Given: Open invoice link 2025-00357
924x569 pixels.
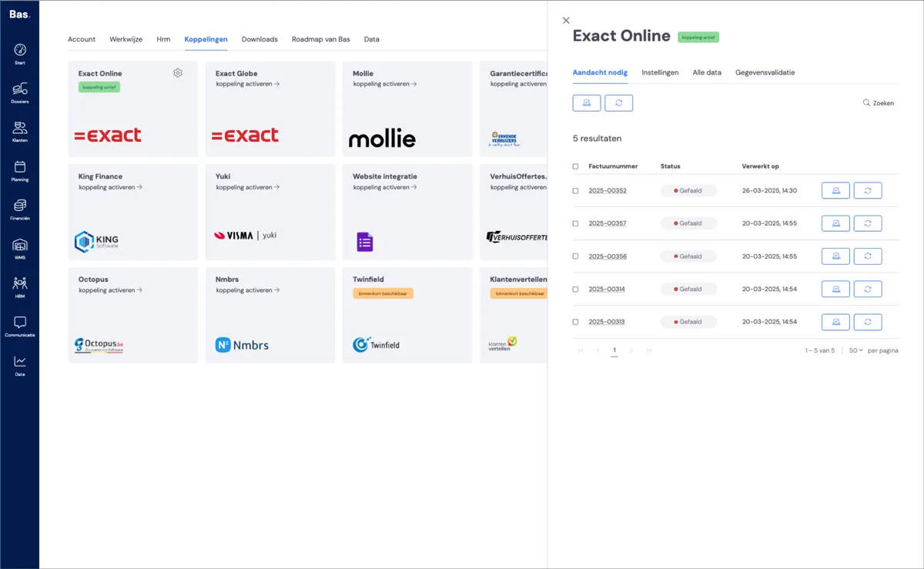Looking at the screenshot, I should pyautogui.click(x=608, y=223).
